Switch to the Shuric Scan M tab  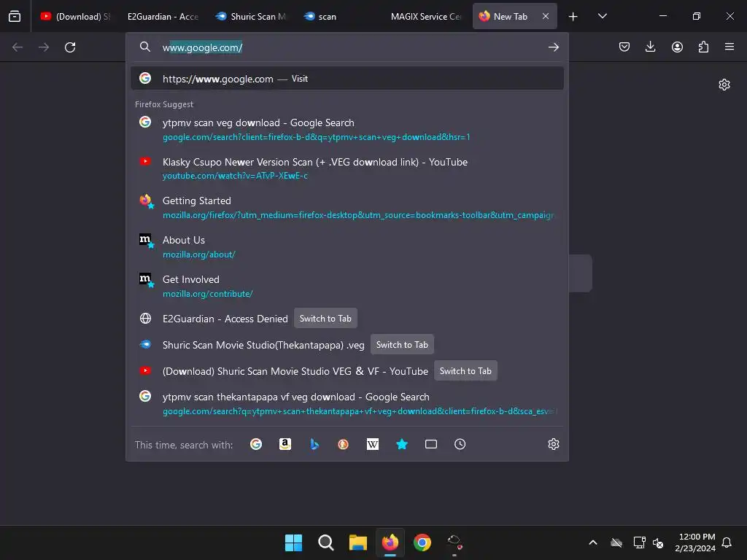251,17
